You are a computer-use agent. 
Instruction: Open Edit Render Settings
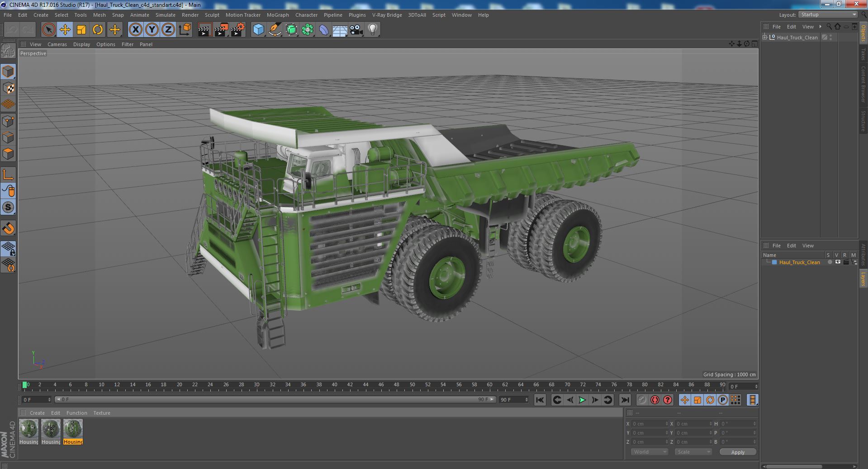point(238,30)
